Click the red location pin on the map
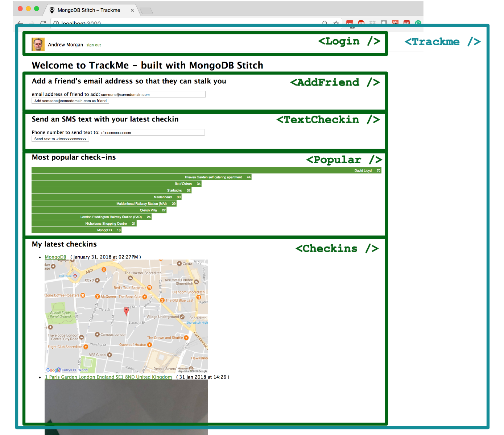504x435 pixels. [126, 311]
